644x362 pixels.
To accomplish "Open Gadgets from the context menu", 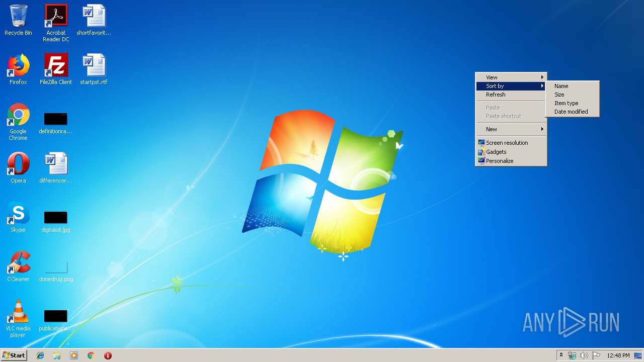I will (511, 152).
